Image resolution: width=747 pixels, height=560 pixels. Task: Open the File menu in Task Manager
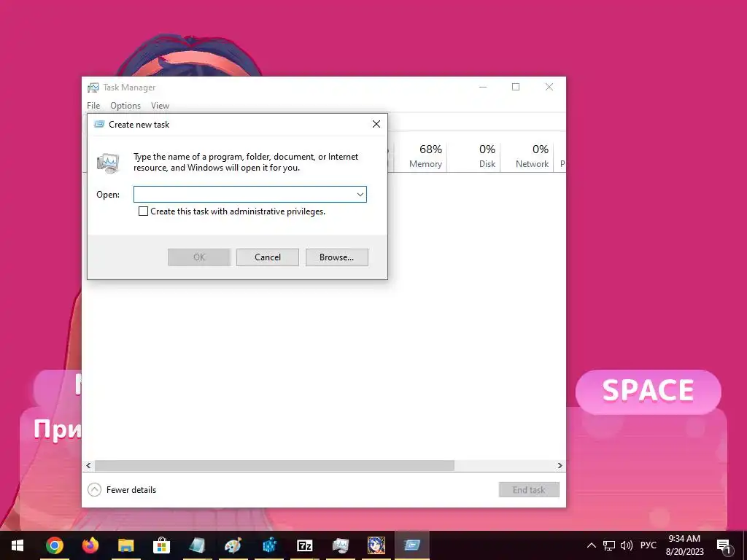click(93, 106)
